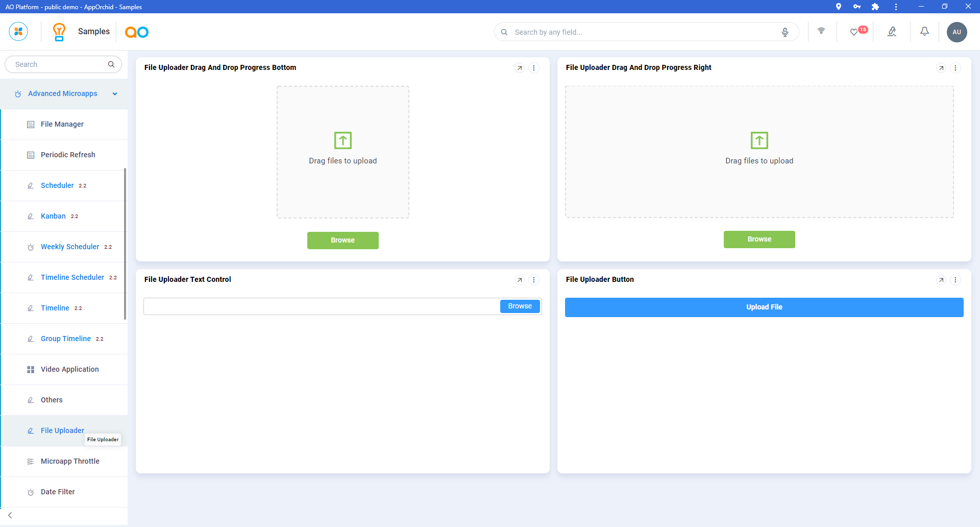The width and height of the screenshot is (980, 527).
Task: Click the blue Upload File button
Action: tap(764, 307)
